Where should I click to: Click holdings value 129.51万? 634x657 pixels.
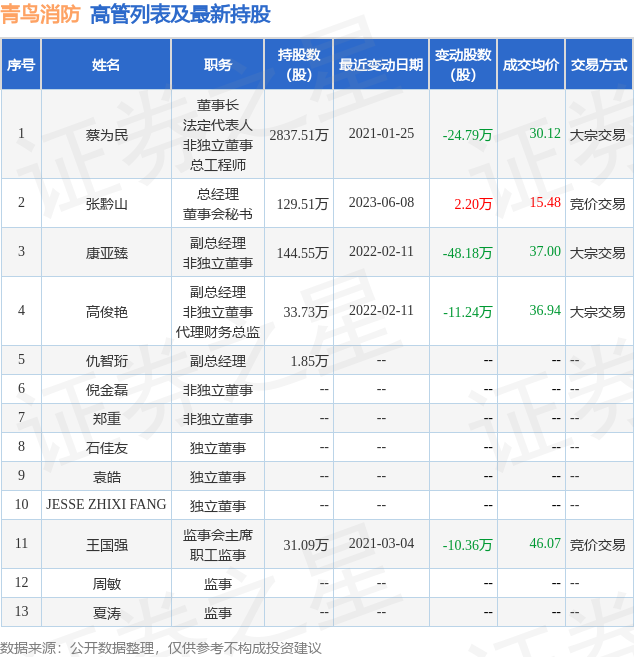[302, 204]
